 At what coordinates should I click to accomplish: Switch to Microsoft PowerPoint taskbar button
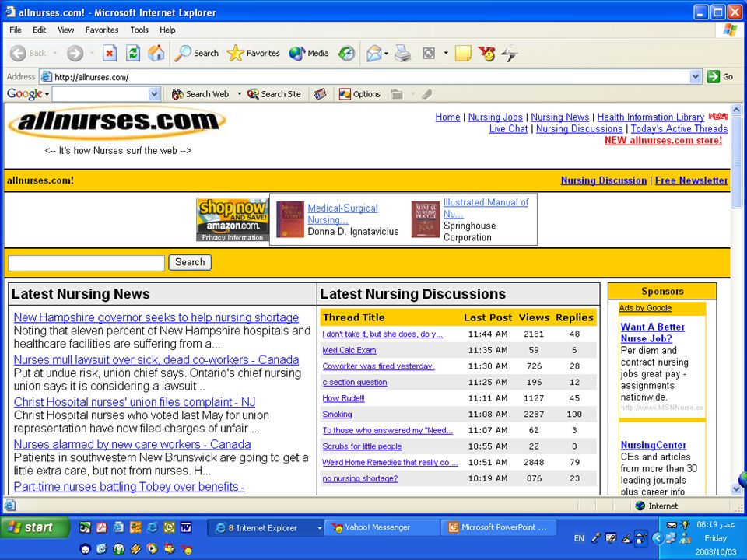pos(498,527)
